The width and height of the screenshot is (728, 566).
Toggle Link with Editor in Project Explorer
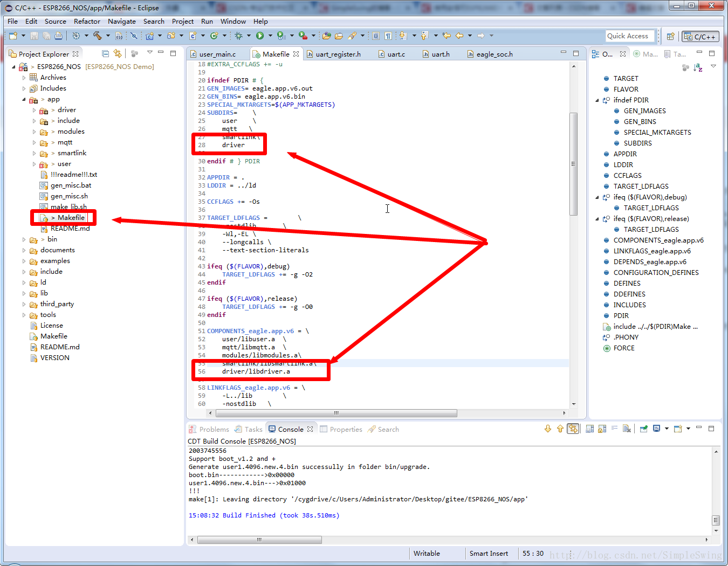pos(118,53)
